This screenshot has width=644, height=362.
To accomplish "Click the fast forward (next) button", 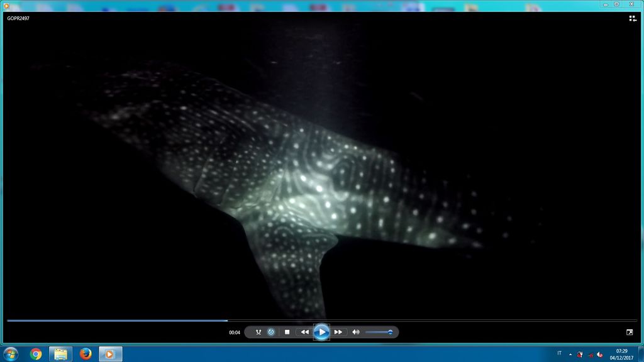I will [338, 332].
